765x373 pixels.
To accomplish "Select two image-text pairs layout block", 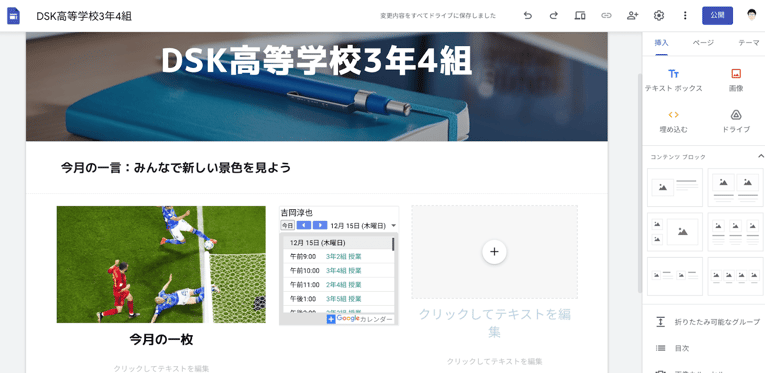I will tap(675, 276).
